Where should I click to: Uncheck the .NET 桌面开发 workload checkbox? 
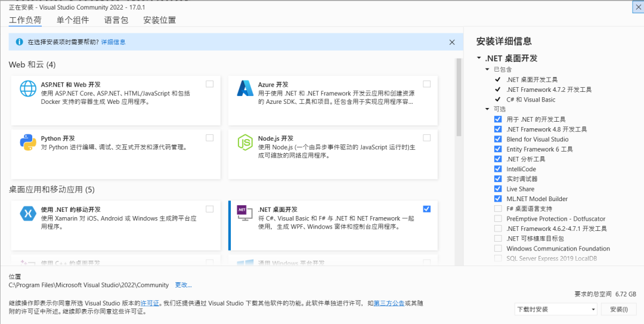click(427, 209)
